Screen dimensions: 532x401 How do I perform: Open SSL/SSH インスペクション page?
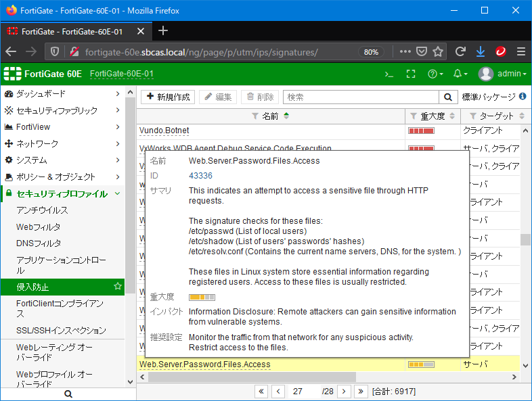pos(62,330)
